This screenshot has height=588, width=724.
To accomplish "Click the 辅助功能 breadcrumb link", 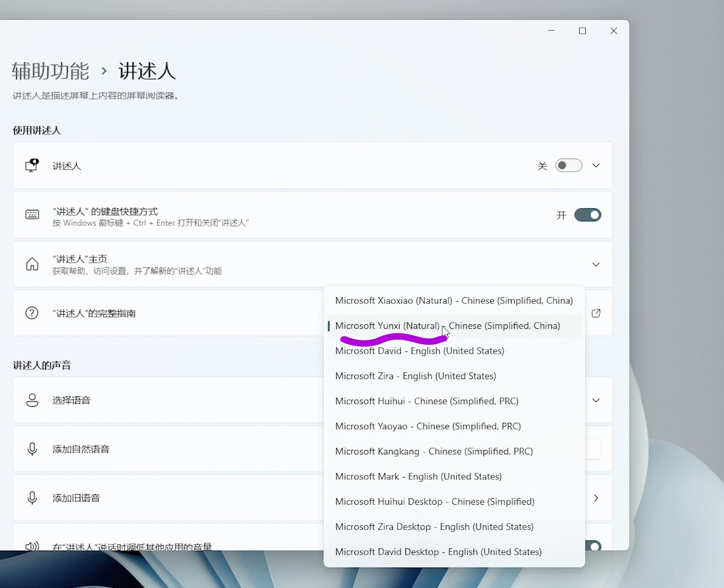I will [x=49, y=71].
